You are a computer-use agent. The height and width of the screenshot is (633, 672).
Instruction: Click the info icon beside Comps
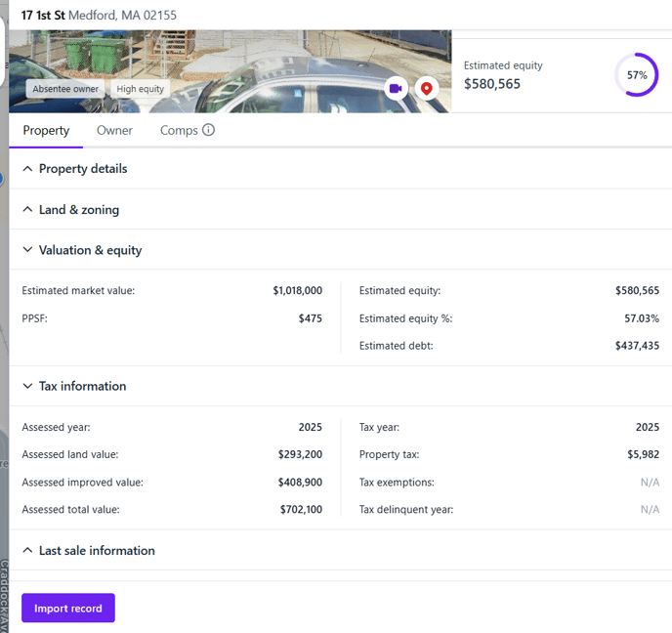(208, 130)
